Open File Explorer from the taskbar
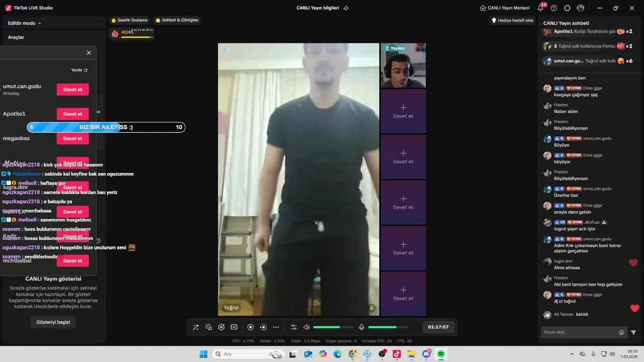 click(x=412, y=354)
